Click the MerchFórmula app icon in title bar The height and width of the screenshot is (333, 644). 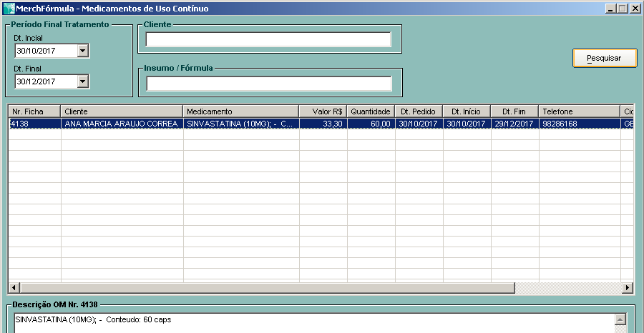pyautogui.click(x=8, y=8)
